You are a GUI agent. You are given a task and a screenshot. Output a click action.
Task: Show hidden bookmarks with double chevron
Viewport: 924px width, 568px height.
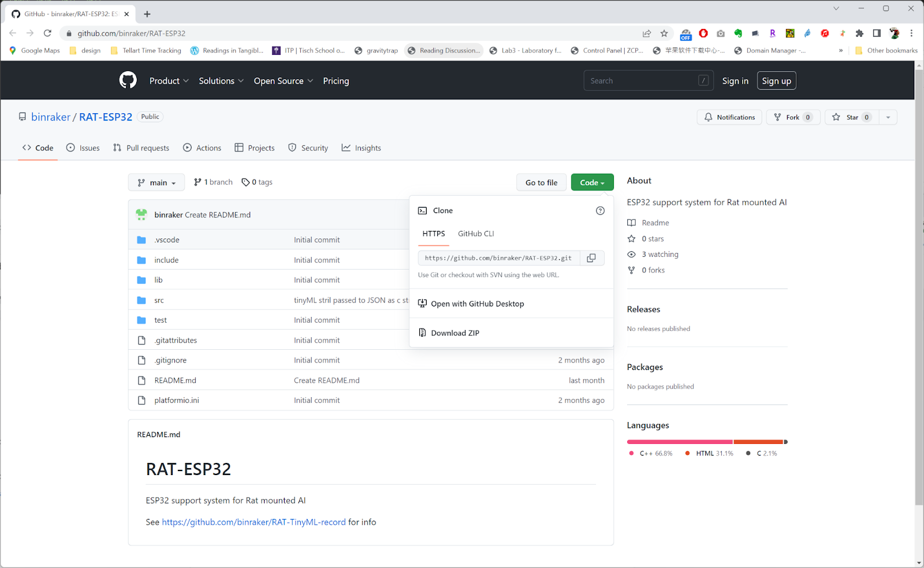841,51
